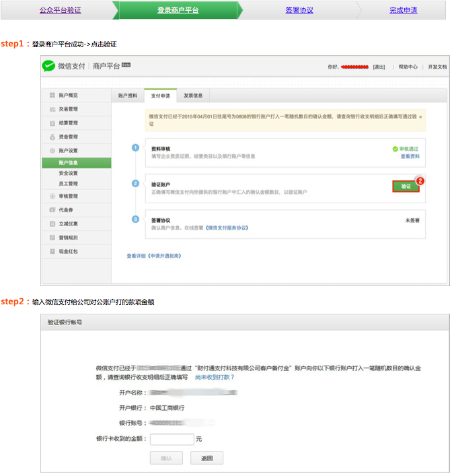Click the 确认 button

coord(166,458)
